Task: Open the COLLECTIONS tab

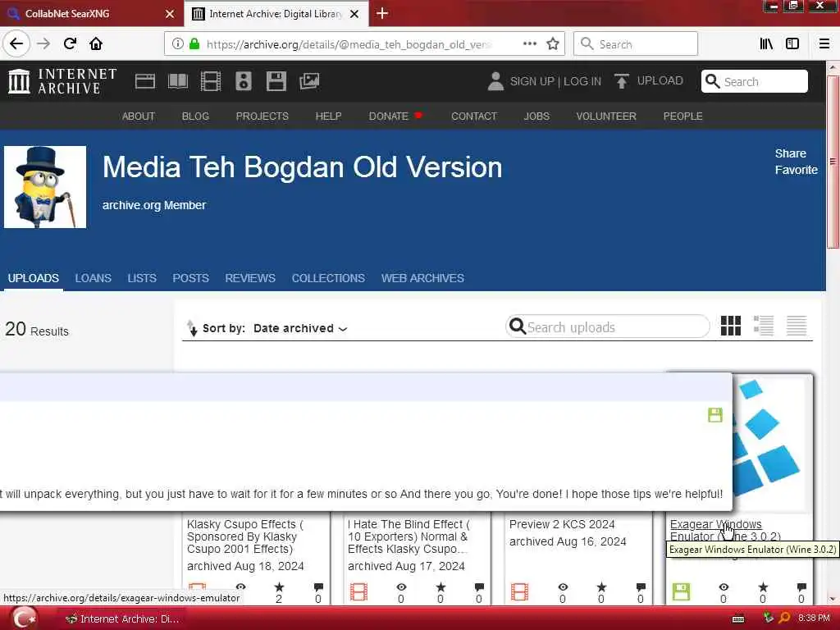Action: [x=328, y=278]
